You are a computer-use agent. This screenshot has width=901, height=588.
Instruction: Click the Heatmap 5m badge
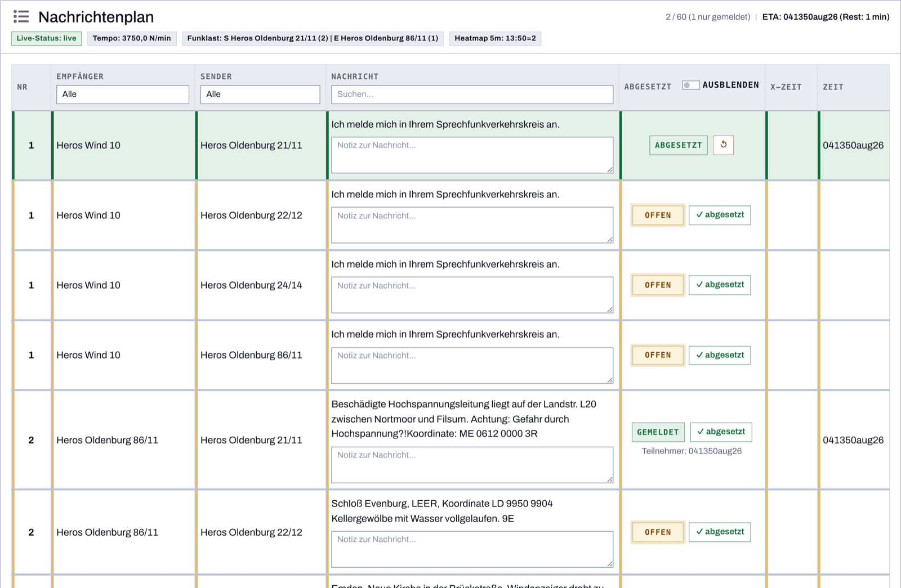495,38
